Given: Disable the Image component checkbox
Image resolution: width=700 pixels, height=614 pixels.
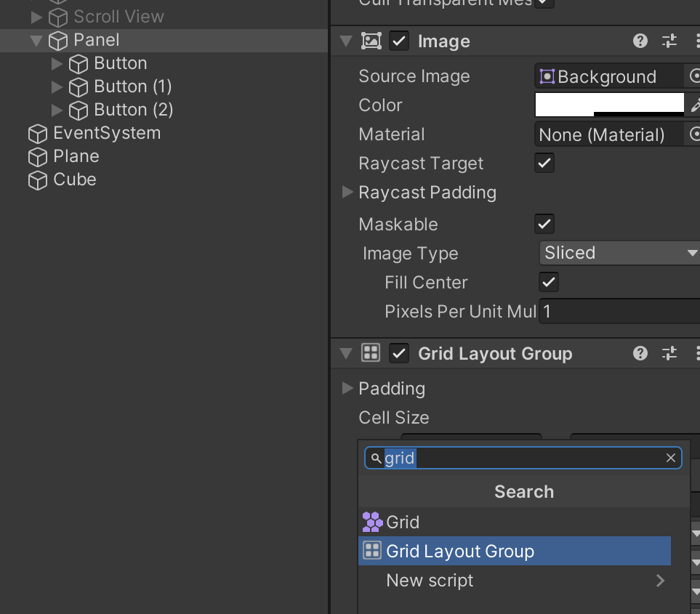Looking at the screenshot, I should pos(399,41).
